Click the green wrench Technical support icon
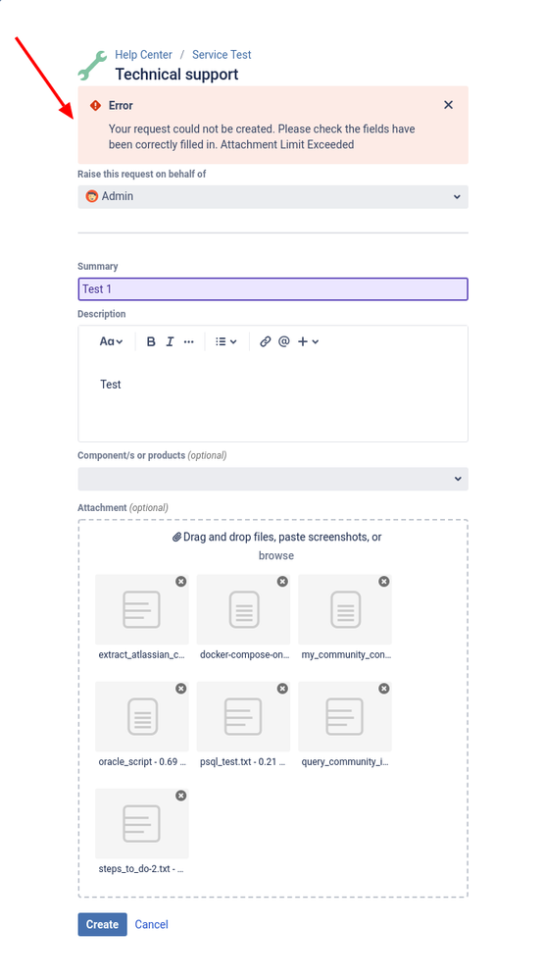Viewport: 544px width, 980px height. tap(92, 66)
